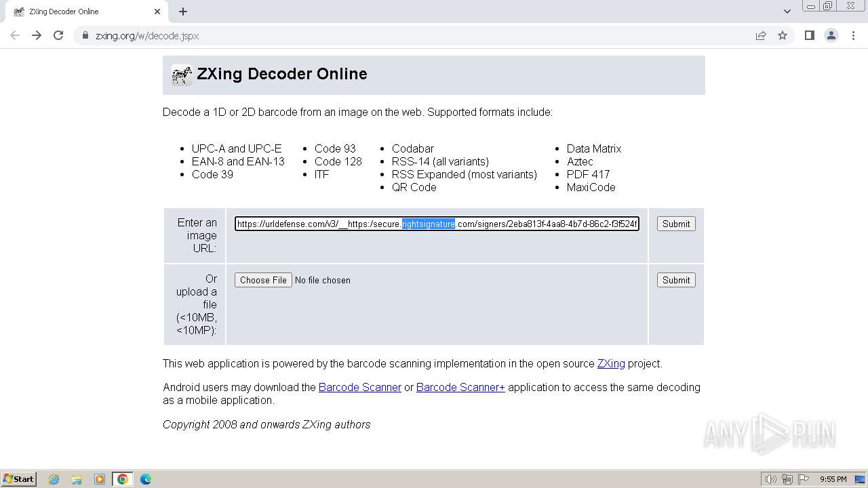Click the volume speaker tray icon
The width and height of the screenshot is (868, 488).
point(771,479)
